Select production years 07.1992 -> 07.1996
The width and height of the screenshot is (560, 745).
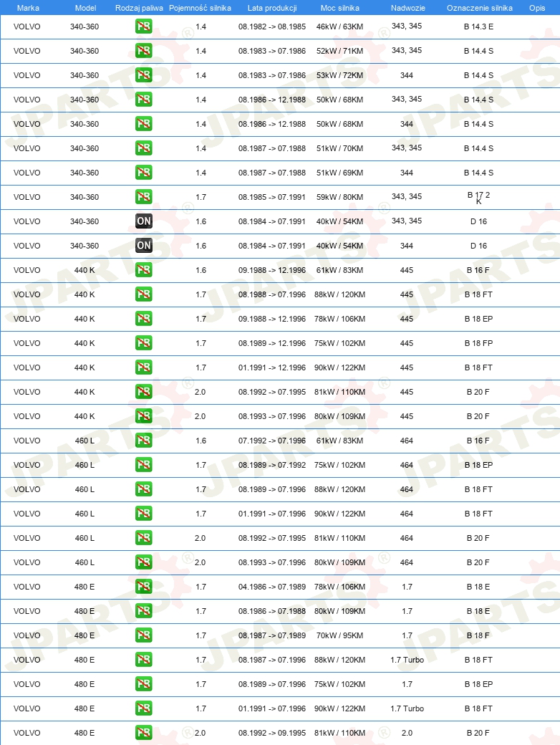tap(272, 441)
